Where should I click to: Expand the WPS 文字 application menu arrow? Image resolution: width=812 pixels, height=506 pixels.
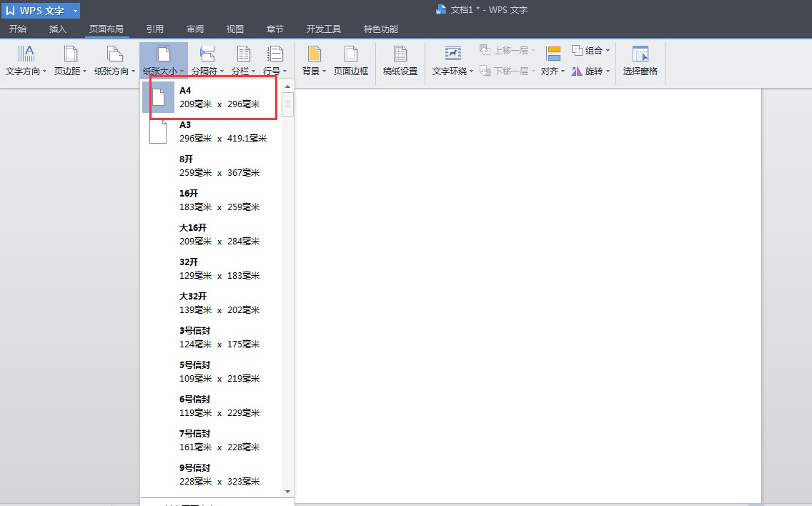point(75,10)
